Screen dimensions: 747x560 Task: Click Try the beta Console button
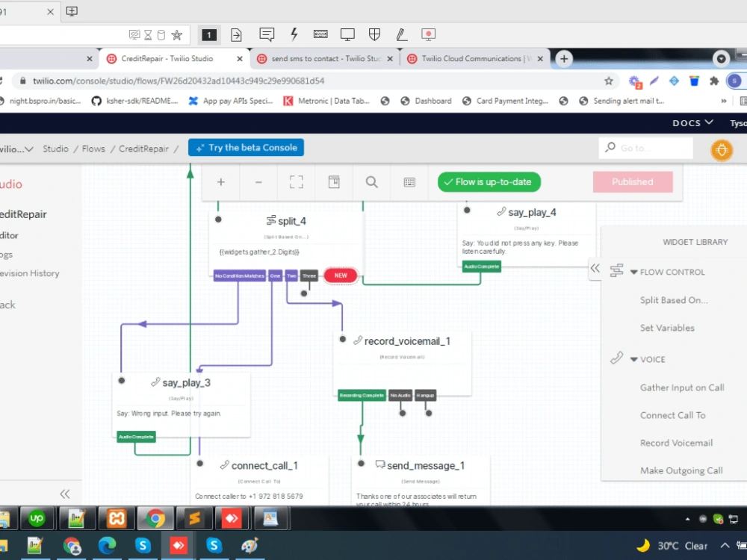(246, 148)
